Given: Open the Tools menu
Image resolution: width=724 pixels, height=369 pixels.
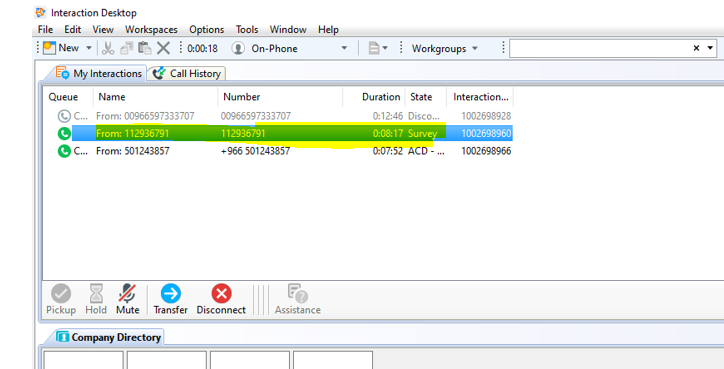Looking at the screenshot, I should tap(247, 30).
